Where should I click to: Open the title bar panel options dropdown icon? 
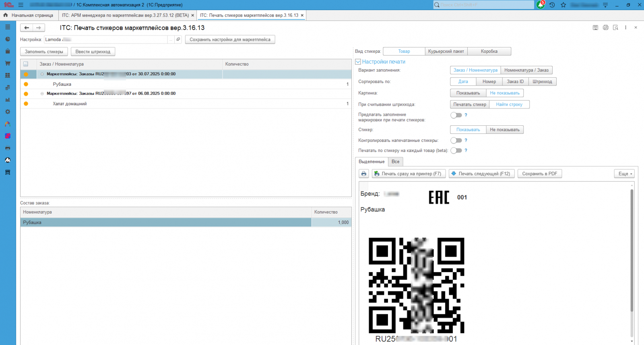point(605,5)
